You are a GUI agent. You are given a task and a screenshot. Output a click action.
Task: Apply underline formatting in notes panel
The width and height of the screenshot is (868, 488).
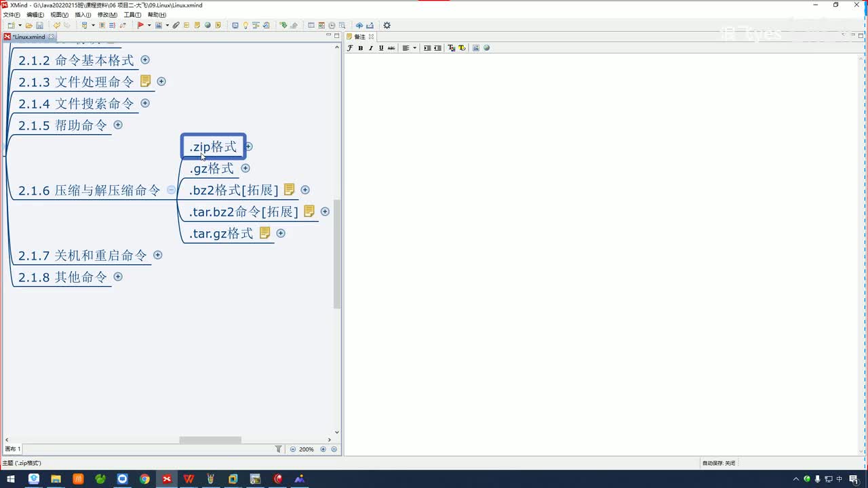point(381,48)
